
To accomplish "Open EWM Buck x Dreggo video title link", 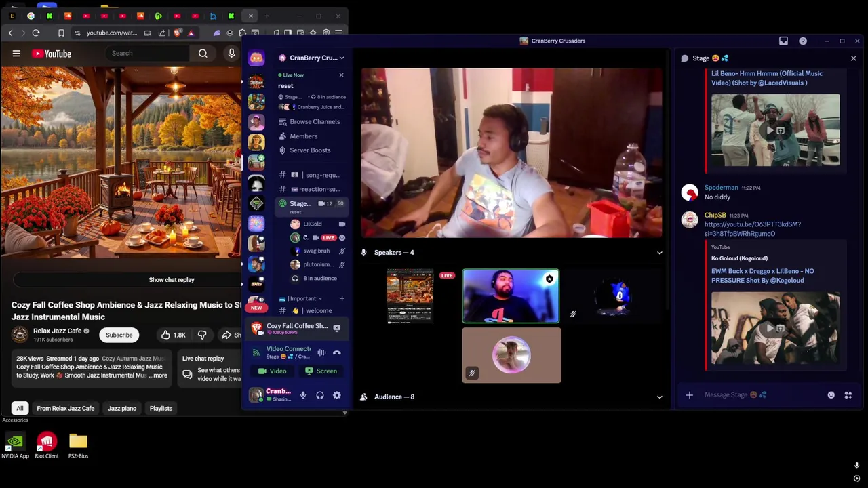I will tap(763, 276).
